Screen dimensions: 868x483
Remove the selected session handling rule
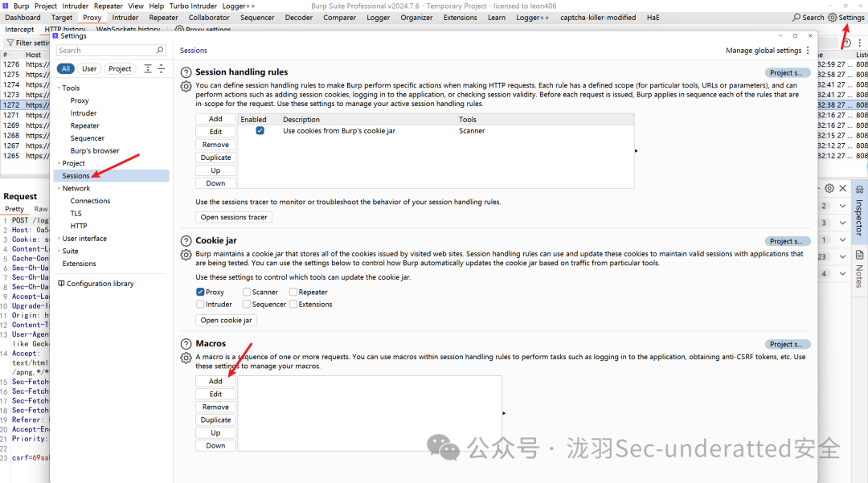215,145
